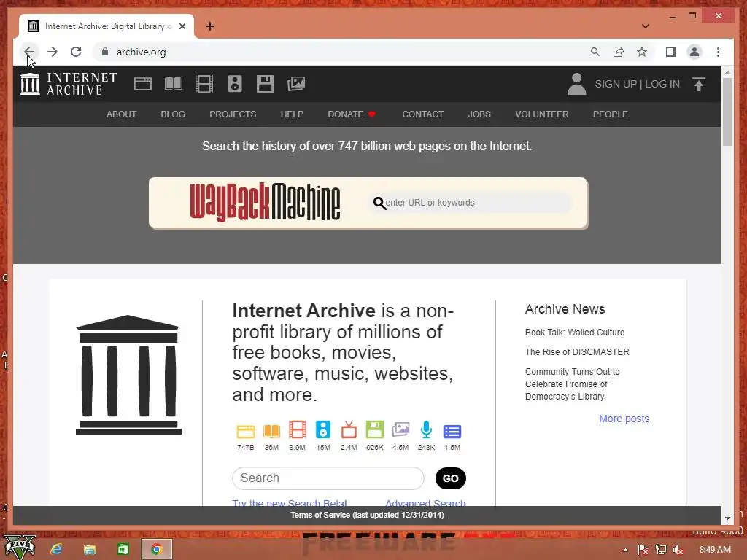The height and width of the screenshot is (560, 747).
Task: Reload the page with refresh icon
Action: [x=76, y=52]
